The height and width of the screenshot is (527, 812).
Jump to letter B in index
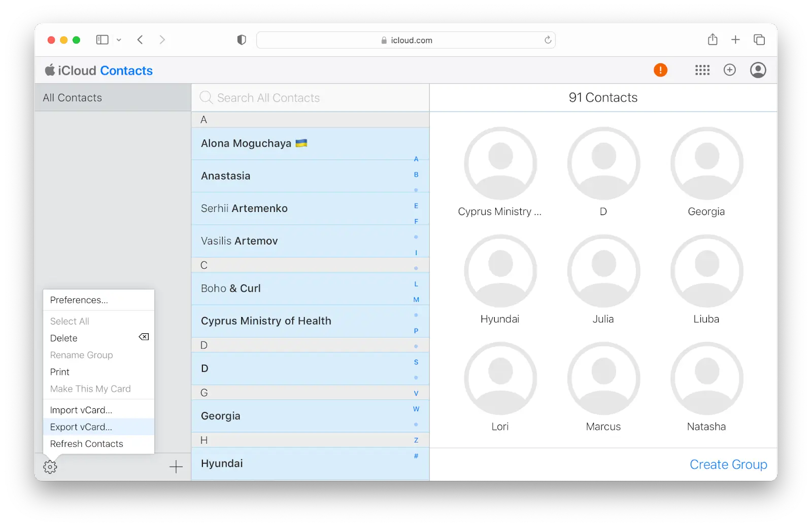(416, 174)
